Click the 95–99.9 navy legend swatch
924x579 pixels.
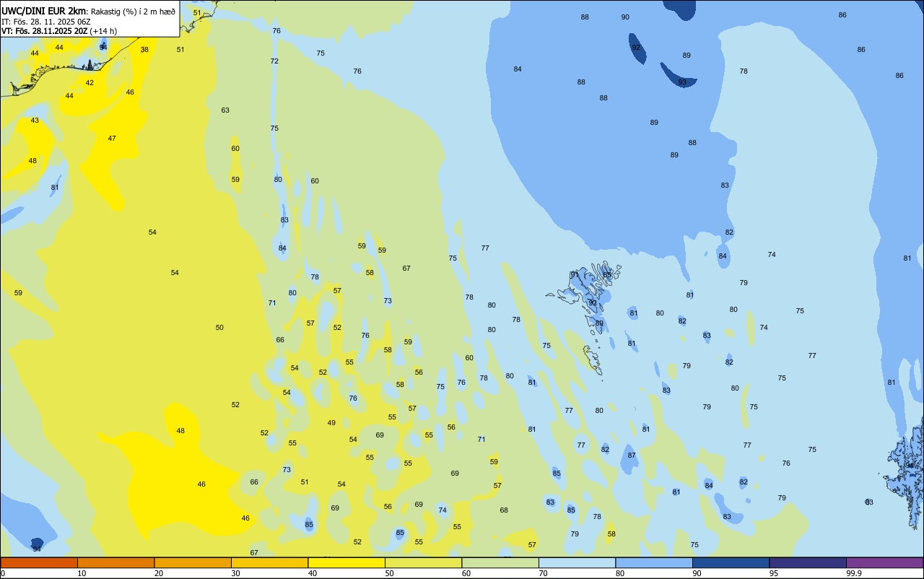tap(808, 562)
